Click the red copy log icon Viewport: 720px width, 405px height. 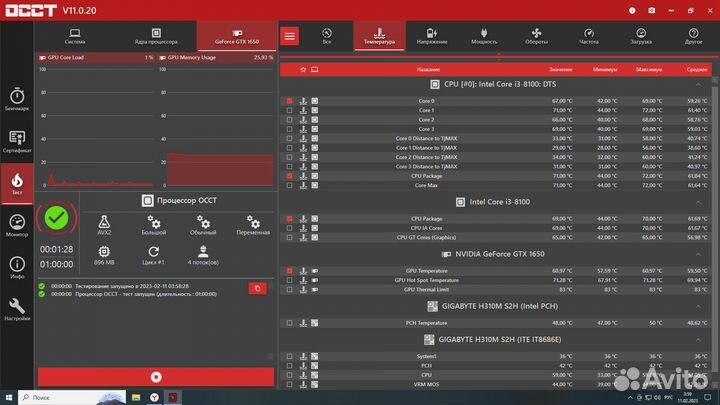tap(257, 288)
